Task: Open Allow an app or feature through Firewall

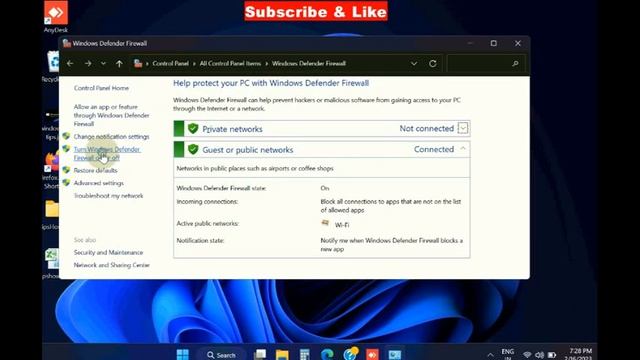Action: [x=111, y=116]
